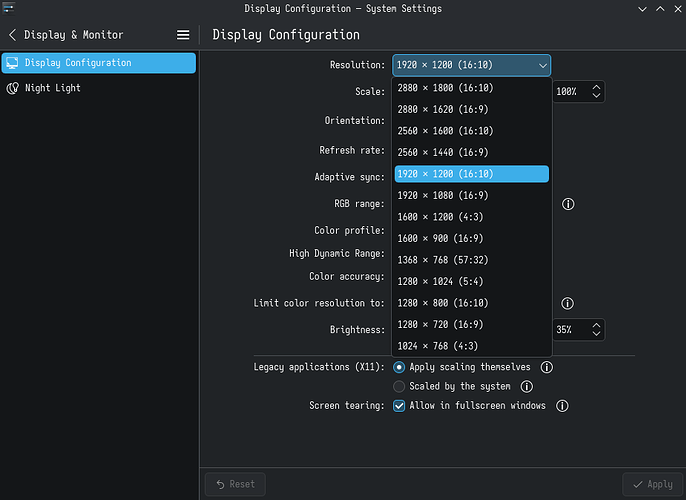Uncheck Allow in fullscreen windows checkbox

(x=400, y=406)
